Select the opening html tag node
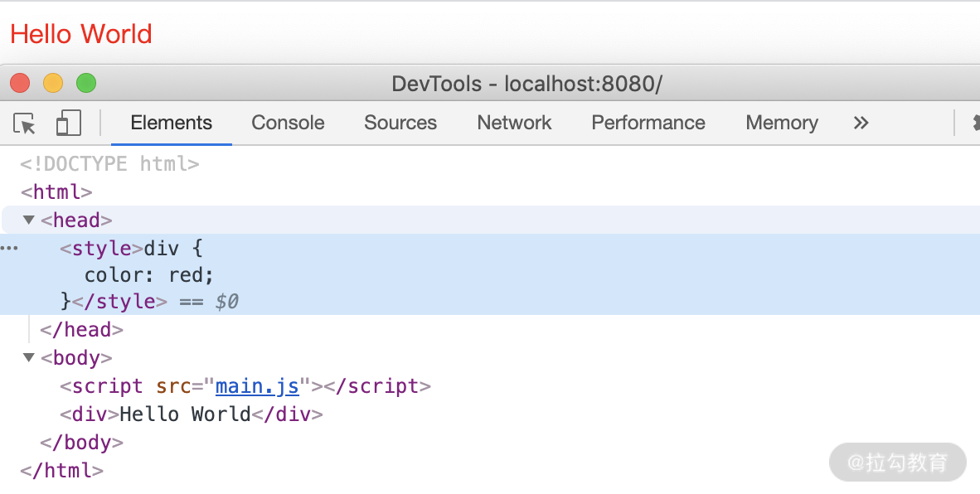Viewport: 980px width, 494px height. point(56,192)
